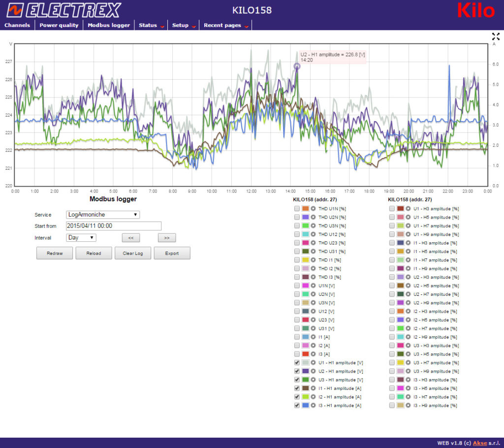Open the Channels menu item

[x=17, y=25]
